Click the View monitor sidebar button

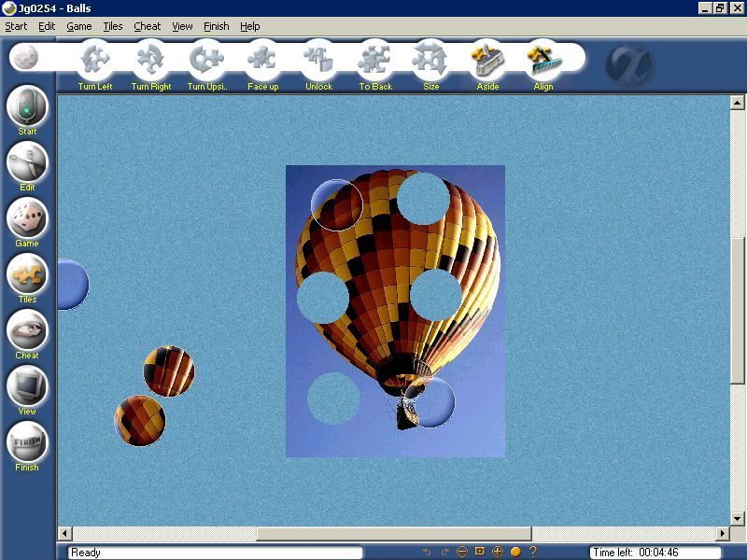click(x=27, y=386)
